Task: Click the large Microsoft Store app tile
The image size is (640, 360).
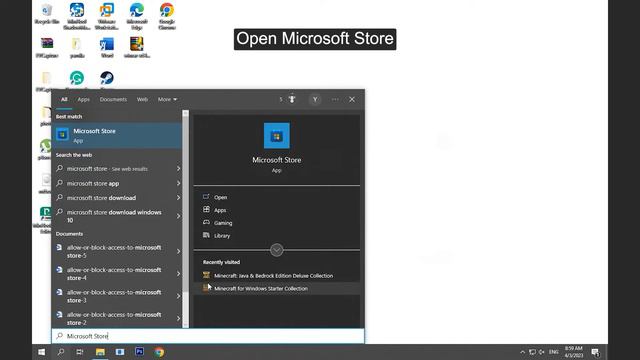Action: pyautogui.click(x=277, y=136)
